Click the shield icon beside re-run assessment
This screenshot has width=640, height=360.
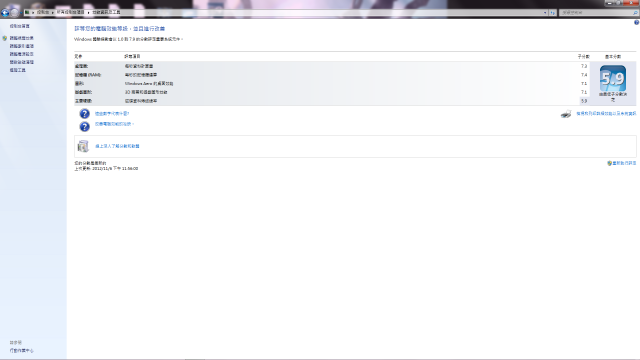point(609,163)
